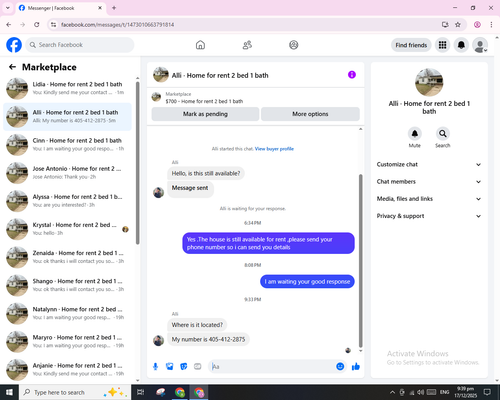Click the conversation list scrollbar

138,163
